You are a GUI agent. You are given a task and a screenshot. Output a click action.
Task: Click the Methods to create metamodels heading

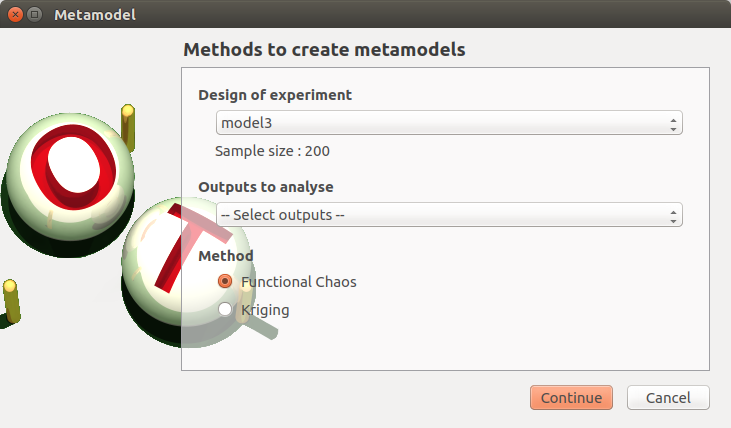[324, 49]
